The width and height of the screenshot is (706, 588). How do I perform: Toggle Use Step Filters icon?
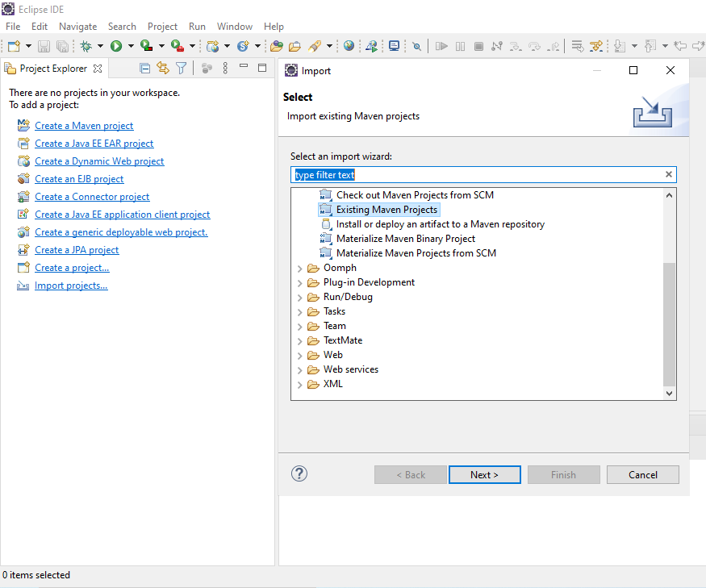pyautogui.click(x=596, y=46)
